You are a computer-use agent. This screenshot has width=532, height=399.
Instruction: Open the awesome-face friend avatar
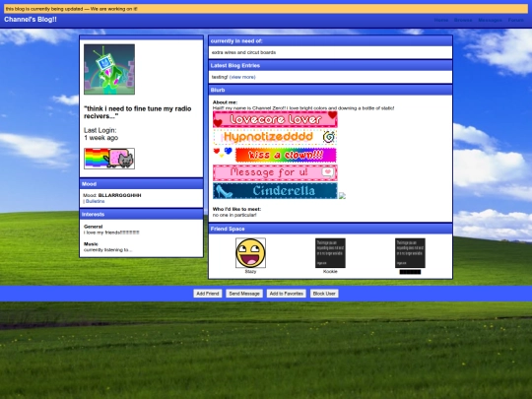click(250, 253)
